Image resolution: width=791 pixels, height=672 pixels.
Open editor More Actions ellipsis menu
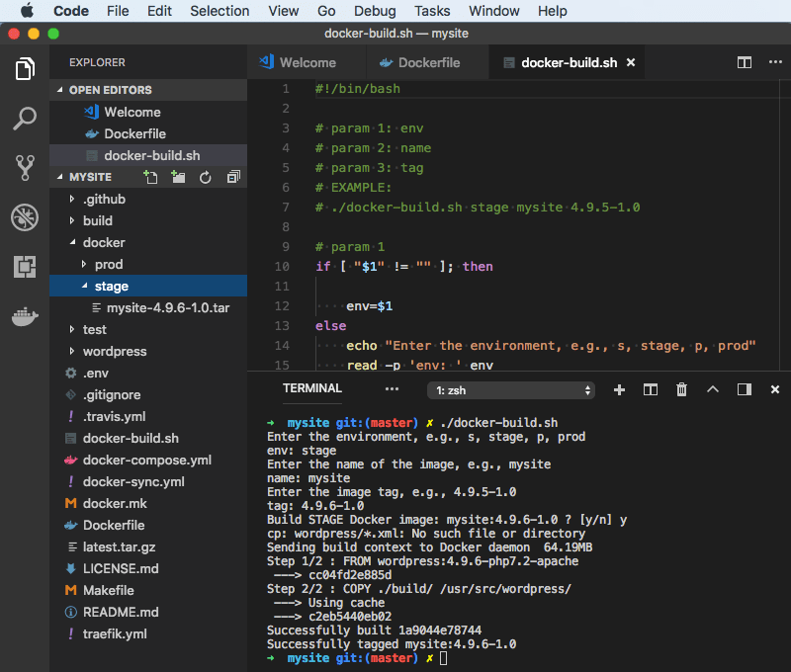point(775,62)
